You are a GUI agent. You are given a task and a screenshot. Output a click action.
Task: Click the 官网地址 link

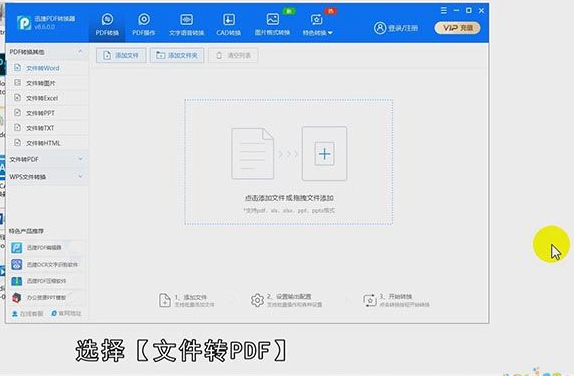[x=66, y=313]
